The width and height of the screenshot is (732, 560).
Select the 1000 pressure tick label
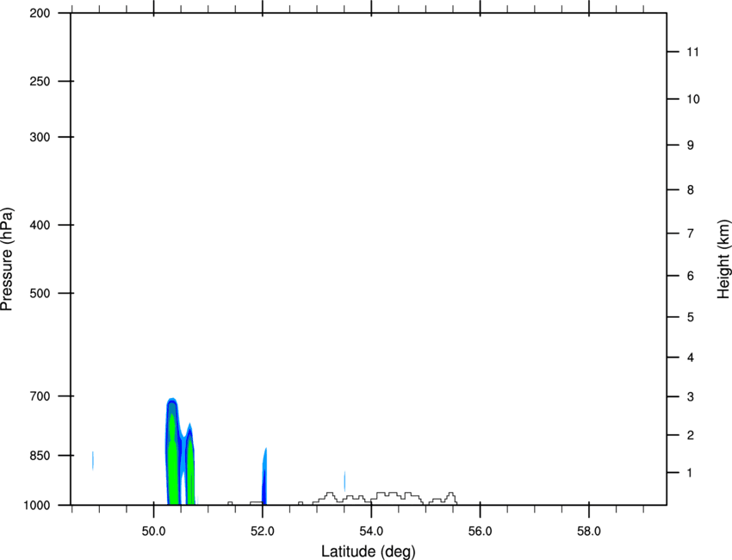(37, 506)
